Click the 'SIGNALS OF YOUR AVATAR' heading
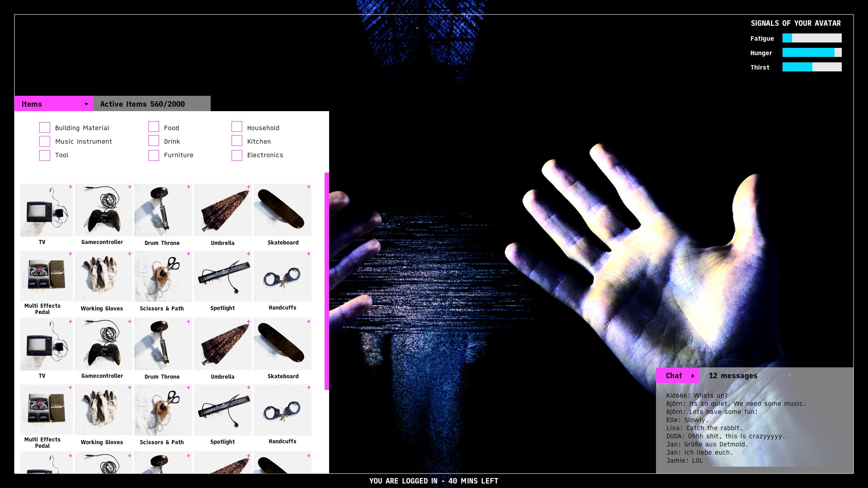Screen dimensions: 868x488 (796, 23)
